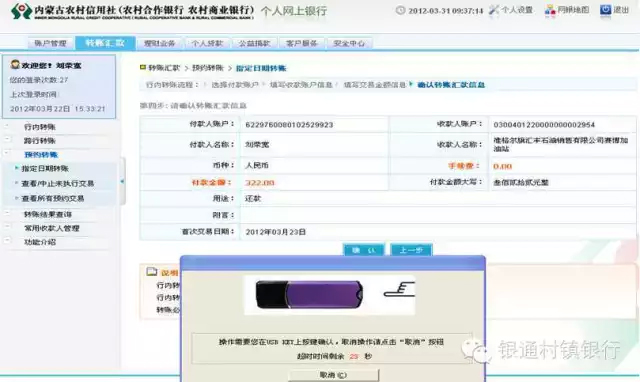This screenshot has width=640, height=382.
Task: Collapse the sidebar with the arrow handle
Action: point(122,181)
